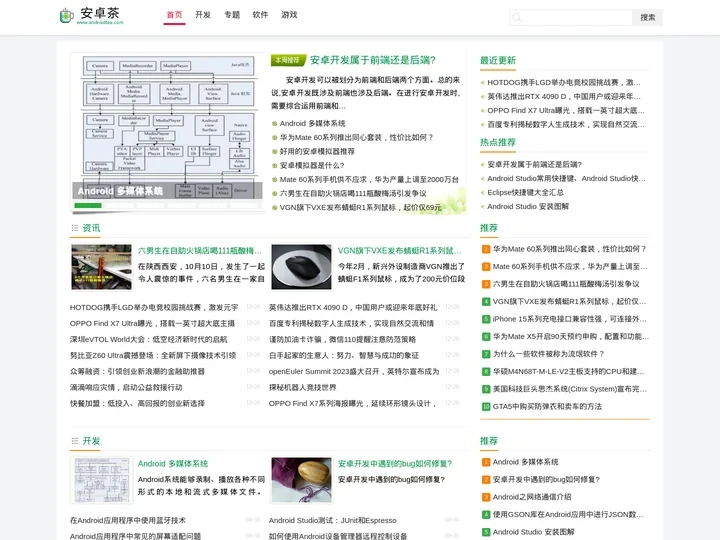Open Android Studio 安装图解 in 热点推荐
The width and height of the screenshot is (720, 540).
point(528,207)
